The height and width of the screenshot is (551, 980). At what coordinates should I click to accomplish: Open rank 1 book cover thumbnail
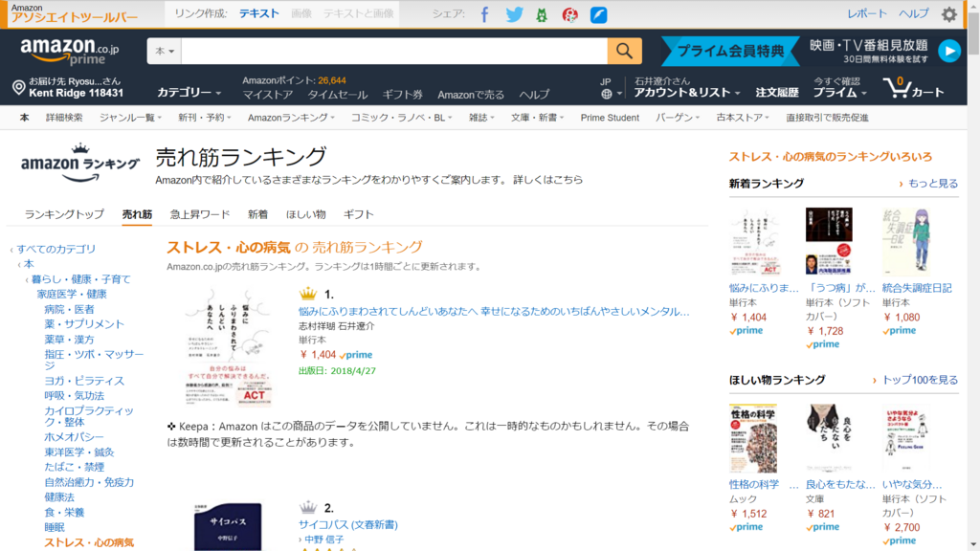(x=229, y=347)
